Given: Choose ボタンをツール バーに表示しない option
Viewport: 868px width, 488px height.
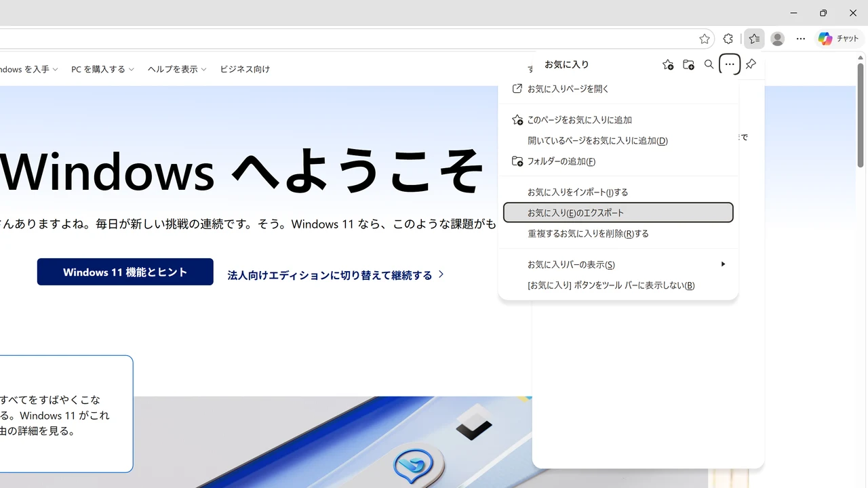Looking at the screenshot, I should [618, 285].
